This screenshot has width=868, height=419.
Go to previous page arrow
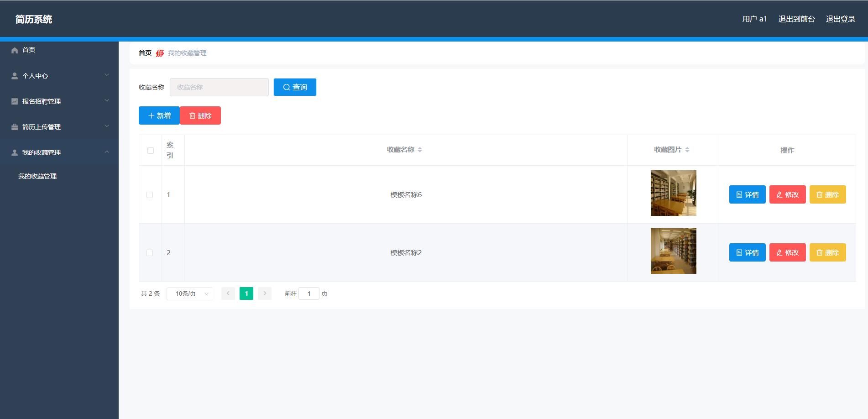tap(228, 293)
